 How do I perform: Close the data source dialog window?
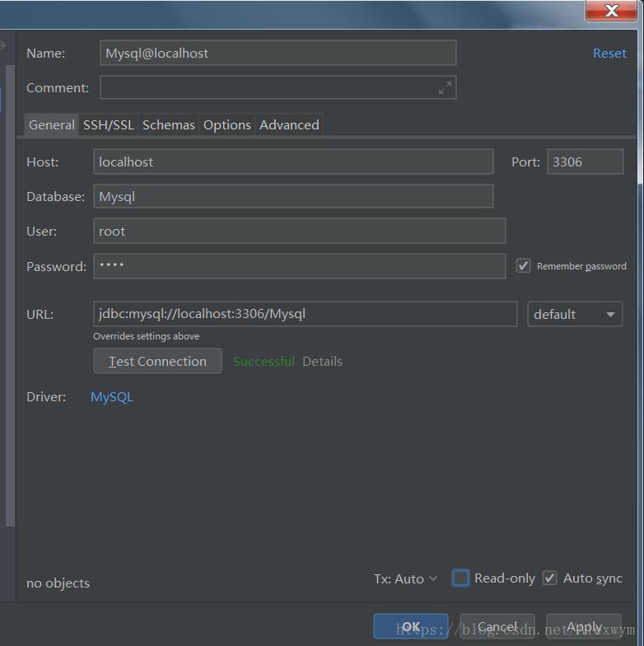(611, 10)
